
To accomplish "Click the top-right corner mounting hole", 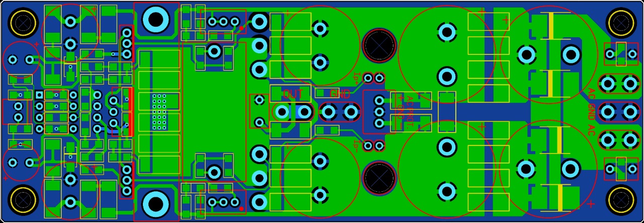I will [x=621, y=22].
